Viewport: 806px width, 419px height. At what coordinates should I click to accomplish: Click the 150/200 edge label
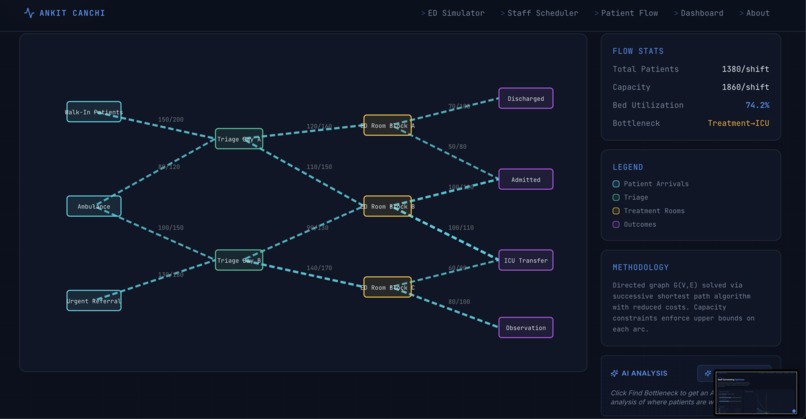pos(171,119)
